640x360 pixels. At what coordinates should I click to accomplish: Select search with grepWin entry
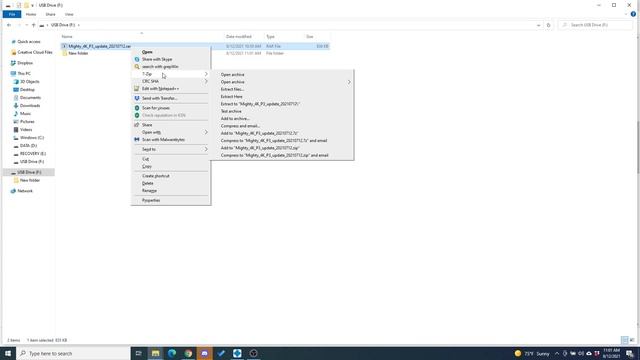(x=160, y=67)
